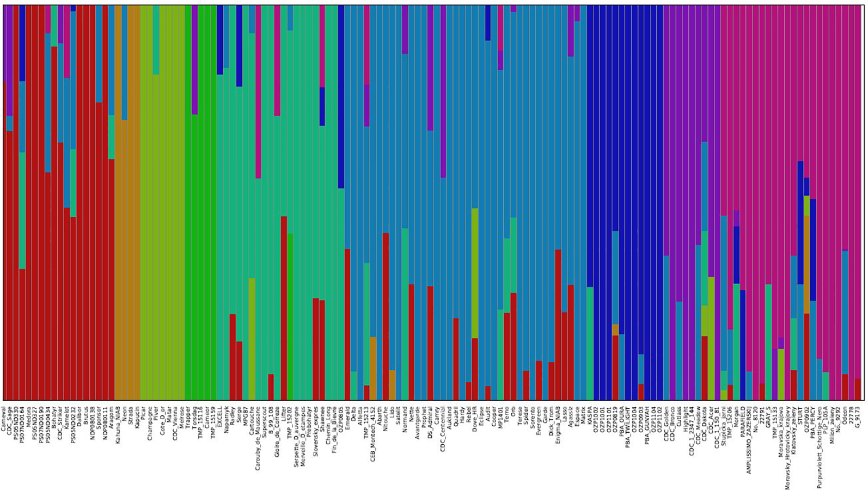Select the Moravsky_Hrotovicky_krajovy label

(787, 446)
